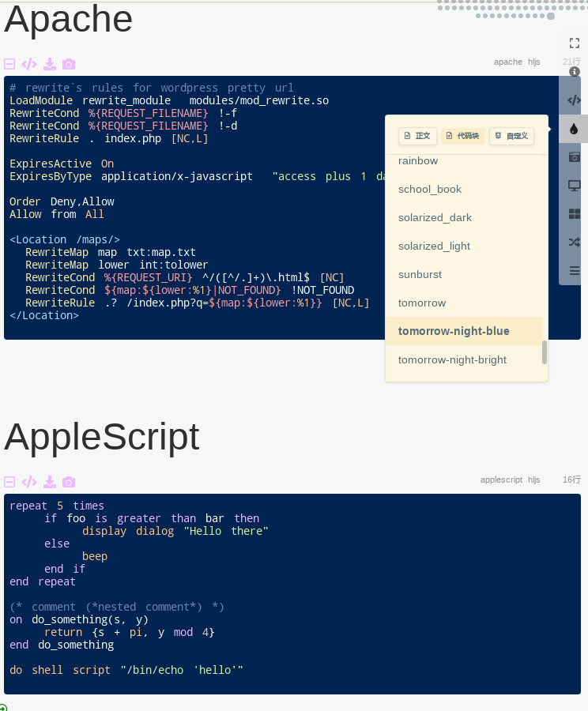Select the solarized_dark theme

tap(464, 218)
